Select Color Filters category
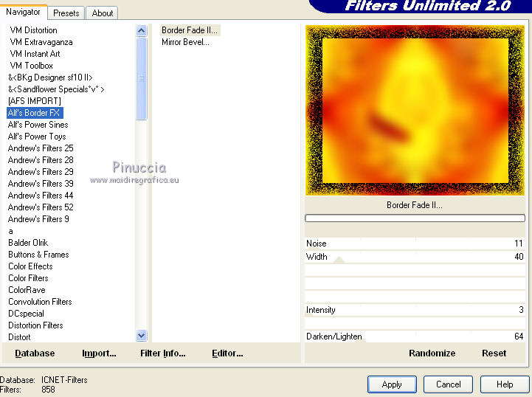532x397 pixels. (x=28, y=278)
